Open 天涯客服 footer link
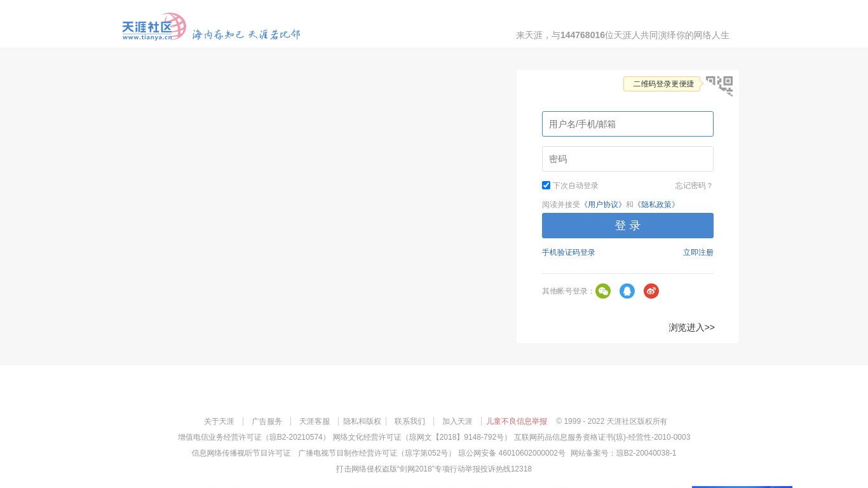The height and width of the screenshot is (488, 868). [x=315, y=421]
